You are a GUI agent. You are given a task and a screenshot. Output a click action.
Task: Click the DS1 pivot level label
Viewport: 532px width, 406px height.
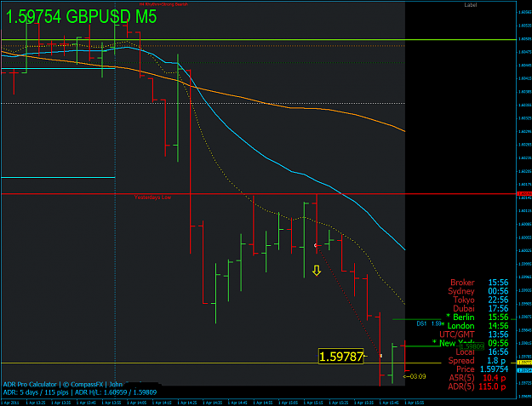point(421,324)
